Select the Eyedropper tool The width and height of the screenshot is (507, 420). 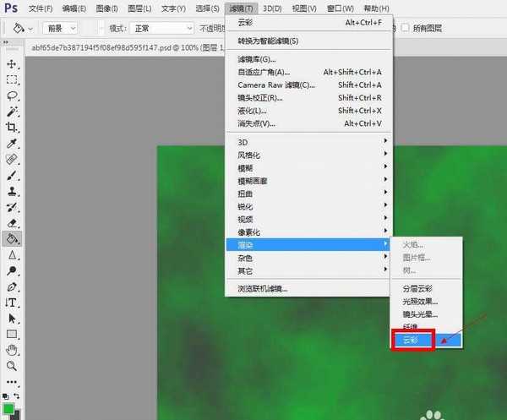click(x=12, y=143)
